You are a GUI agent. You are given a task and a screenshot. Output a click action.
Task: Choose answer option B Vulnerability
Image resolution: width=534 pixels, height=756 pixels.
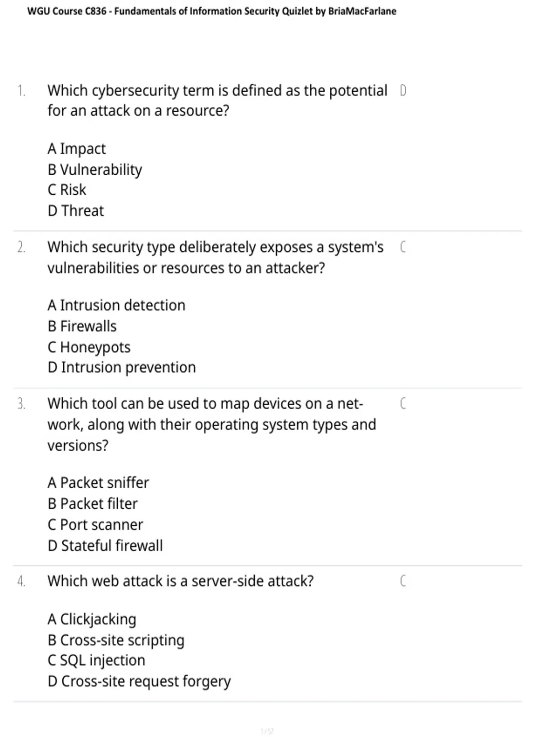click(x=95, y=169)
